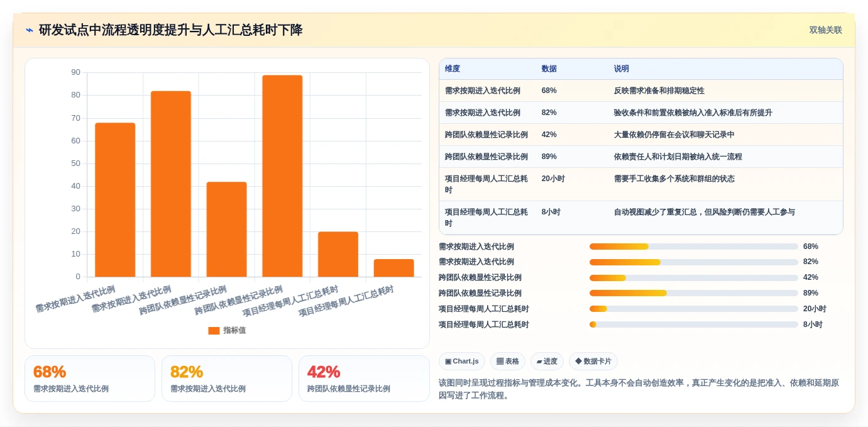
Task: Select the chart bar reaching 20
Action: coord(338,254)
